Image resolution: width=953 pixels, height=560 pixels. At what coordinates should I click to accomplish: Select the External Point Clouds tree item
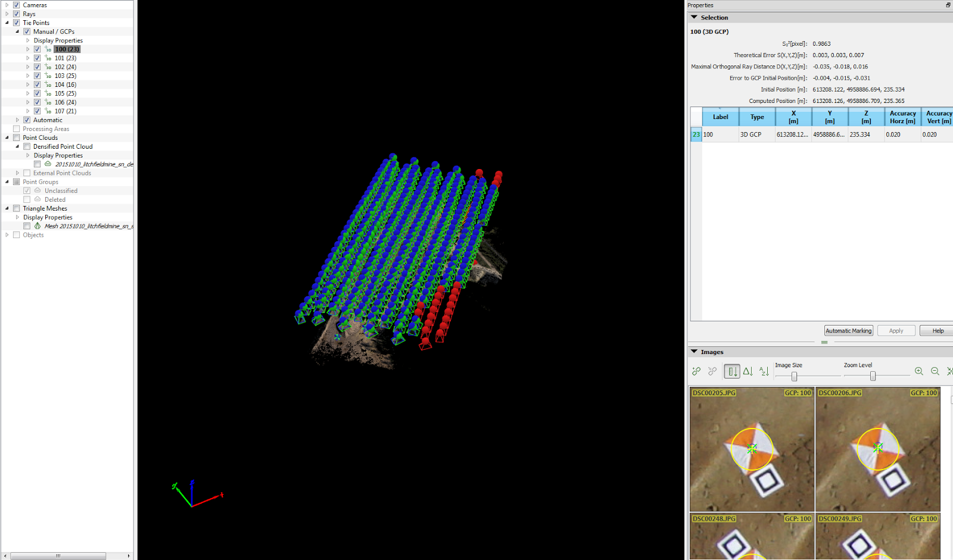tap(62, 173)
